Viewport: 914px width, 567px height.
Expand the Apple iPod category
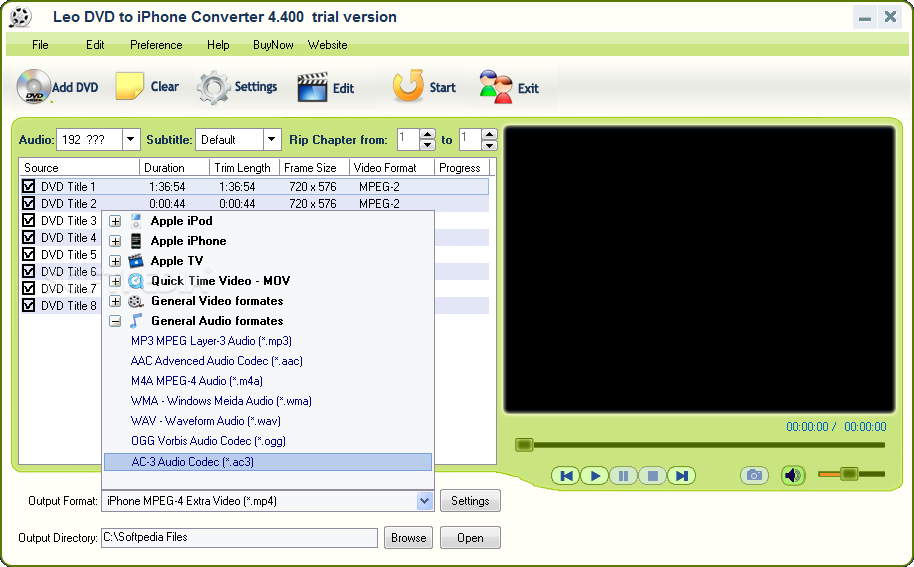(x=115, y=221)
